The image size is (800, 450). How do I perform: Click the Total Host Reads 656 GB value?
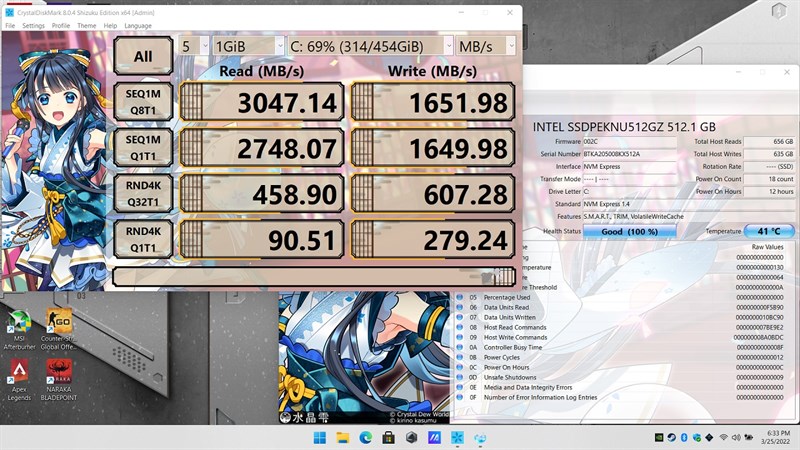(769, 141)
